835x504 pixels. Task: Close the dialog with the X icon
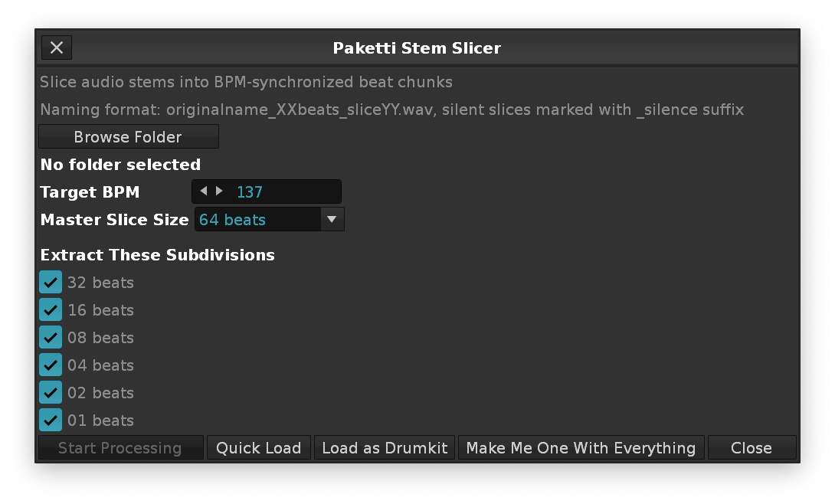[x=57, y=47]
